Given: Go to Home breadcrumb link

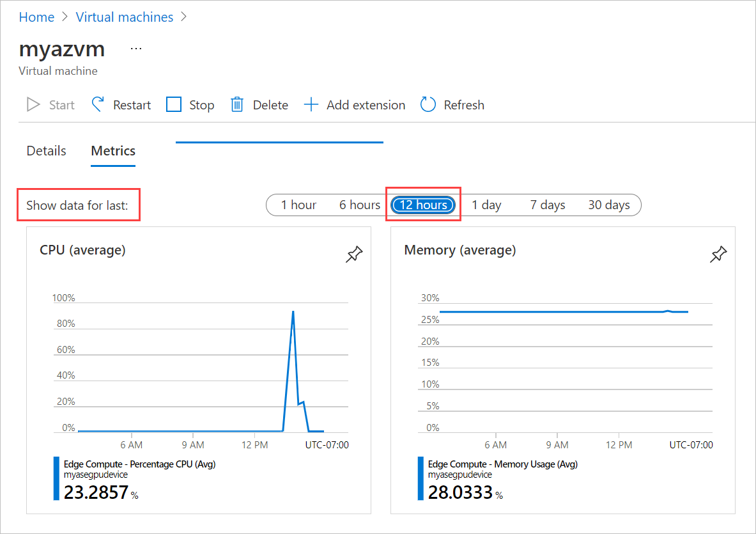Looking at the screenshot, I should [36, 17].
